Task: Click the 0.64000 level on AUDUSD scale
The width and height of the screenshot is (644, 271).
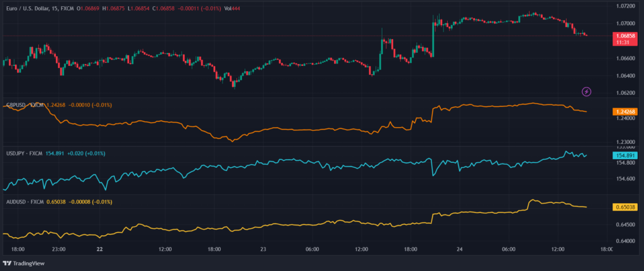Action: 625,241
